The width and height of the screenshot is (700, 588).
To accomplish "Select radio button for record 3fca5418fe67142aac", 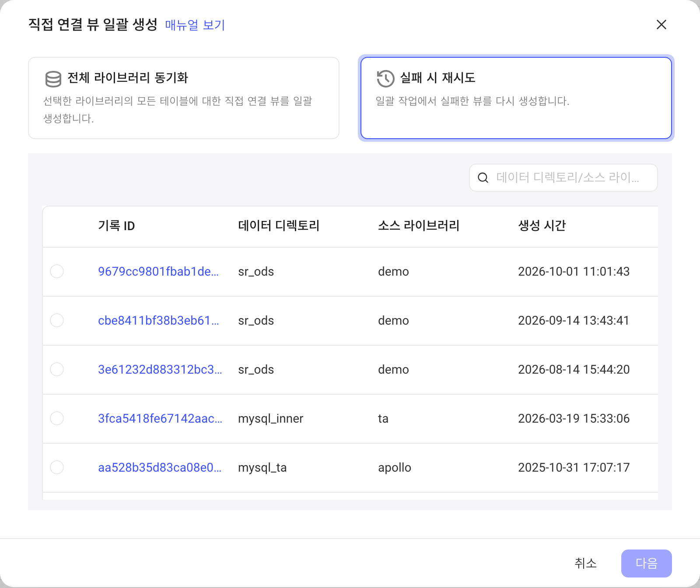I will click(x=57, y=418).
